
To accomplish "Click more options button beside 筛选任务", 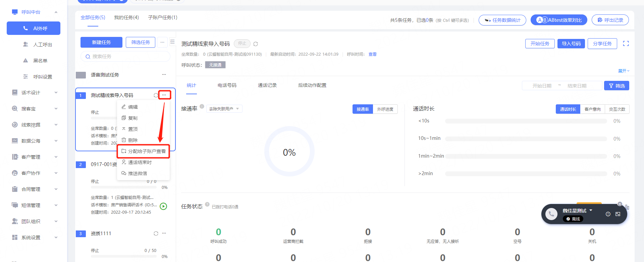I will pos(162,42).
